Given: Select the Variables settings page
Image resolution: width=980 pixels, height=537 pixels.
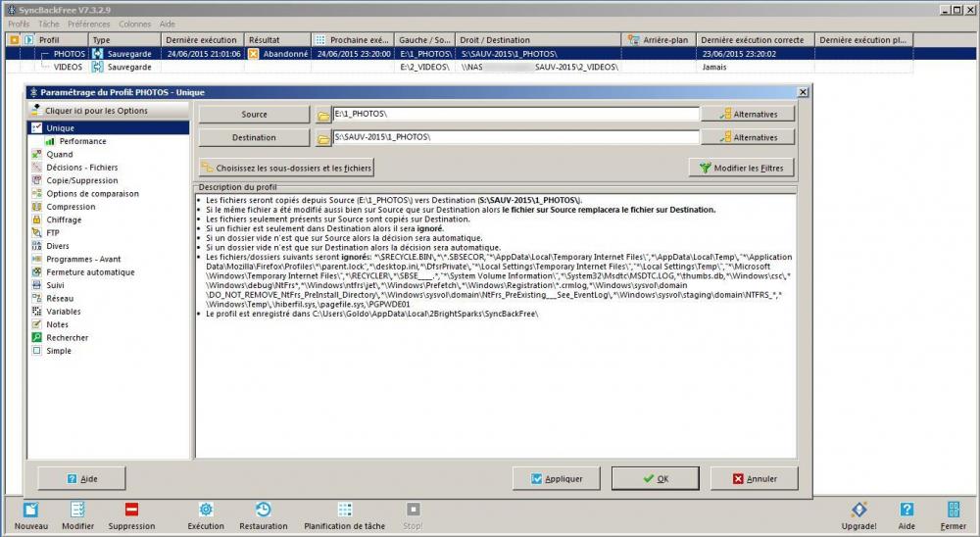Looking at the screenshot, I should point(63,312).
